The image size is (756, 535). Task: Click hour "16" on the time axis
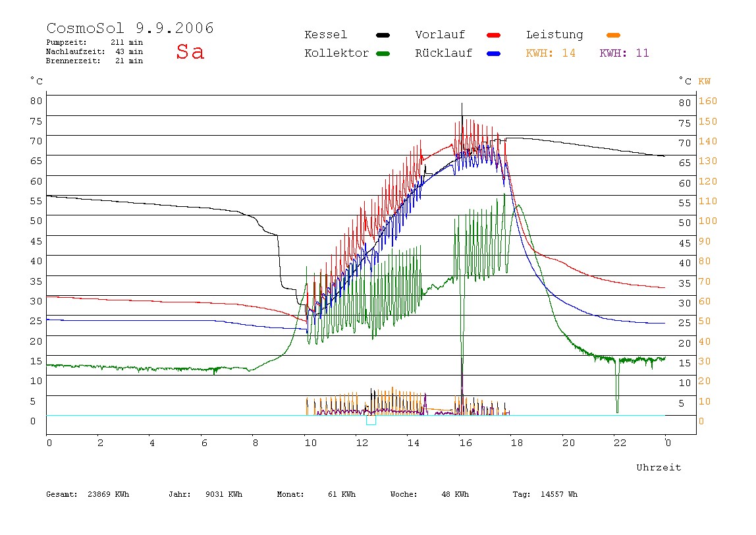[466, 443]
